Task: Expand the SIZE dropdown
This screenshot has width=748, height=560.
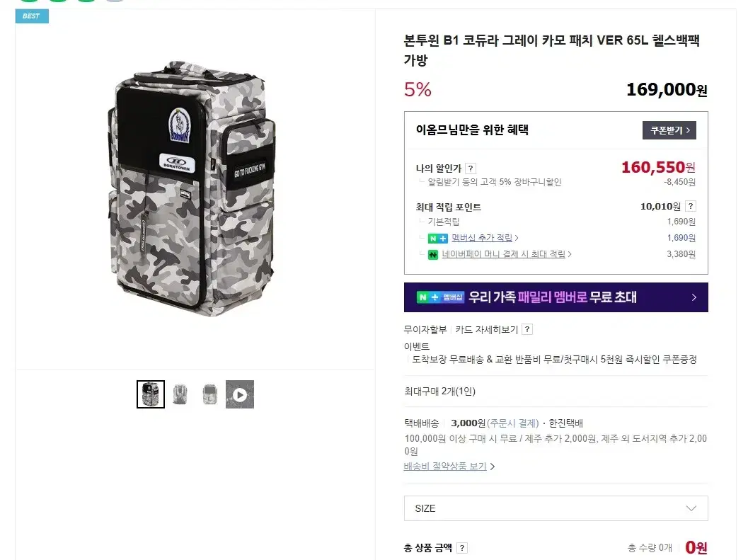Action: (556, 508)
